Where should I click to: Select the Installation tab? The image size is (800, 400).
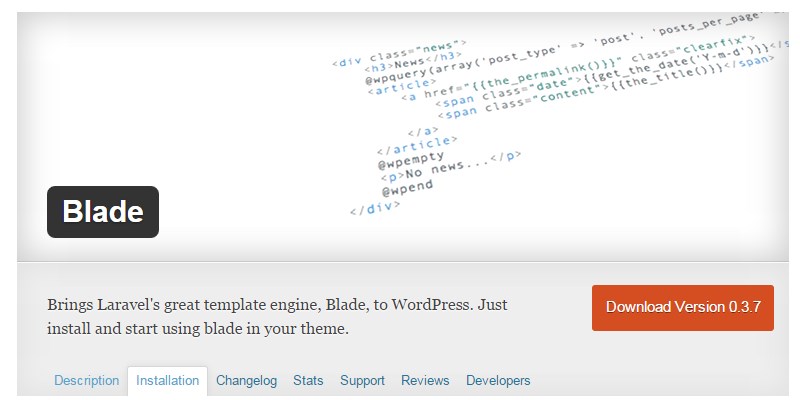pos(167,381)
